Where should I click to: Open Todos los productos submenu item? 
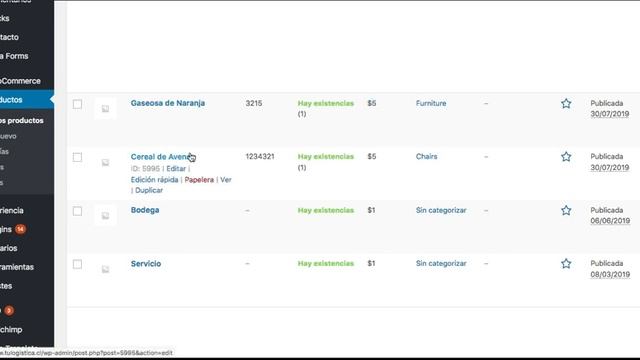click(x=22, y=120)
